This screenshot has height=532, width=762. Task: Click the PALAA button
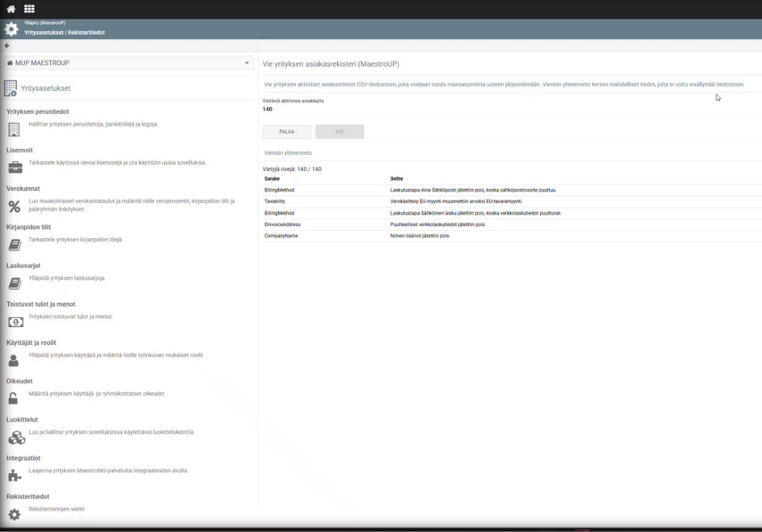pos(287,132)
